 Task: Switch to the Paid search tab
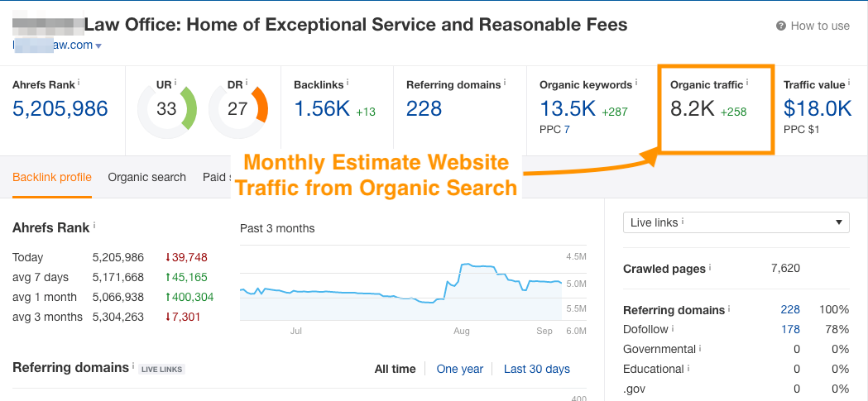[x=217, y=178]
